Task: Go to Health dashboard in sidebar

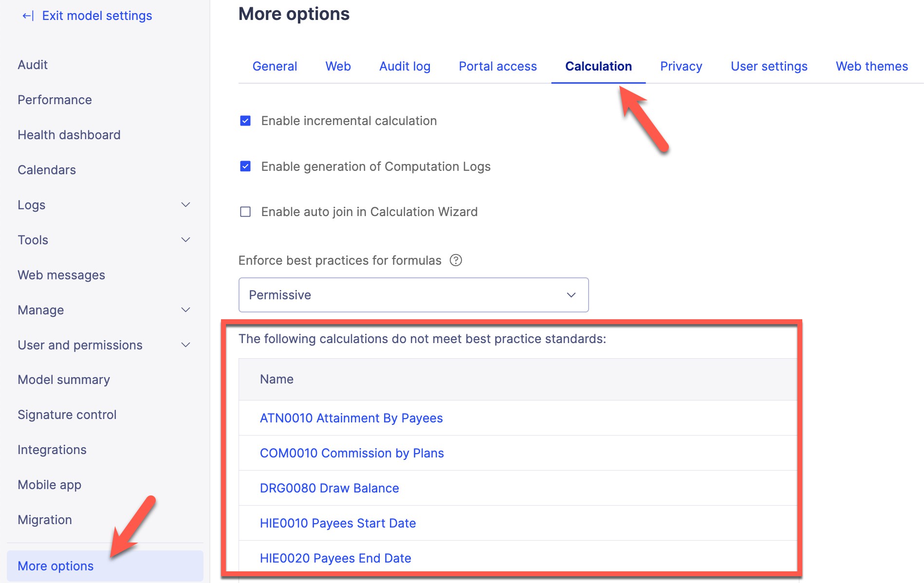Action: click(x=69, y=135)
